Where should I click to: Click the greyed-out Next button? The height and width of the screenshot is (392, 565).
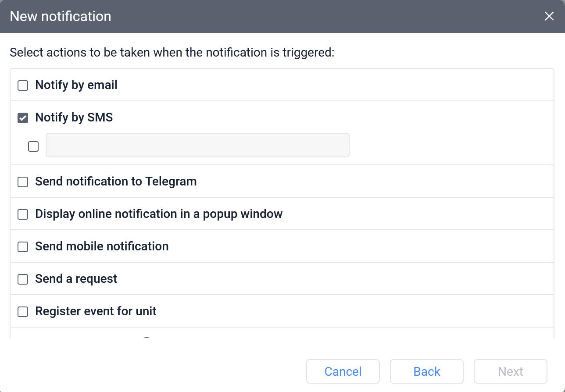510,371
